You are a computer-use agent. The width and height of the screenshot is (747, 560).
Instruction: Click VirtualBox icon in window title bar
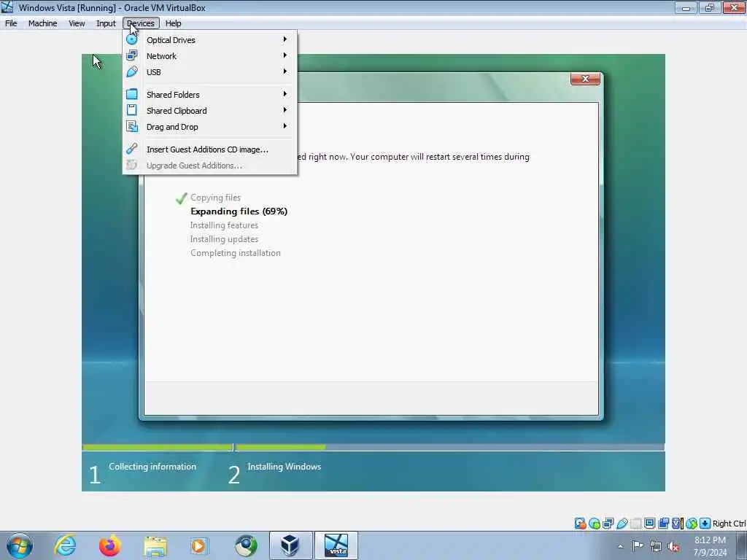[7, 7]
